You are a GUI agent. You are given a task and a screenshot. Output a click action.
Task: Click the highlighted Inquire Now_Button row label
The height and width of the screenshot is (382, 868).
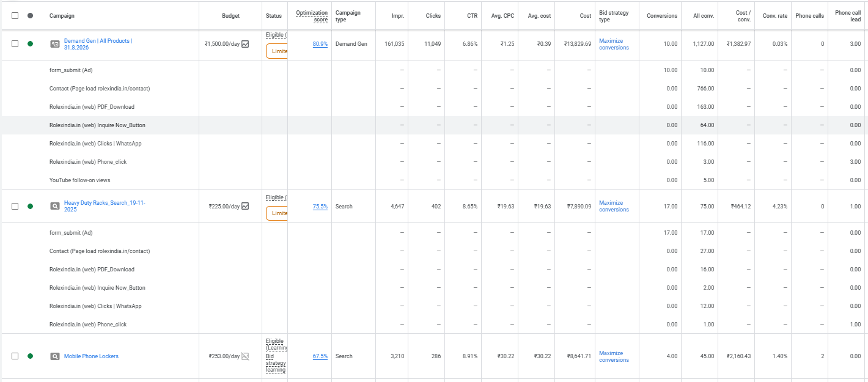pos(97,125)
